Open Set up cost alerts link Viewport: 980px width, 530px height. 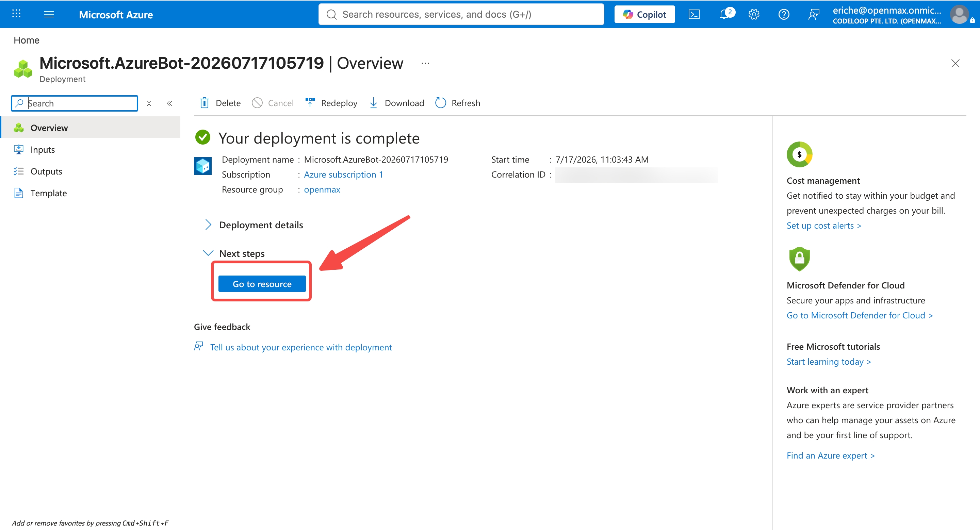coord(823,226)
